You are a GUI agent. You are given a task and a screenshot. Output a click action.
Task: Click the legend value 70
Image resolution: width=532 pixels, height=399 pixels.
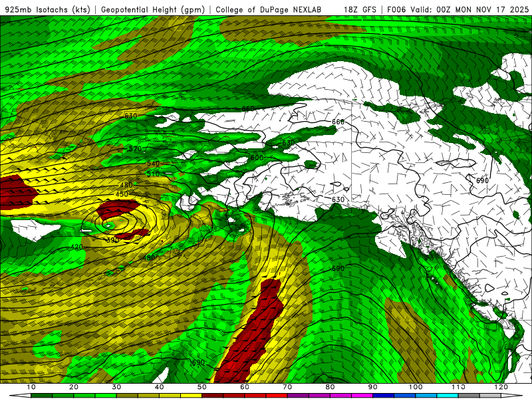click(287, 387)
